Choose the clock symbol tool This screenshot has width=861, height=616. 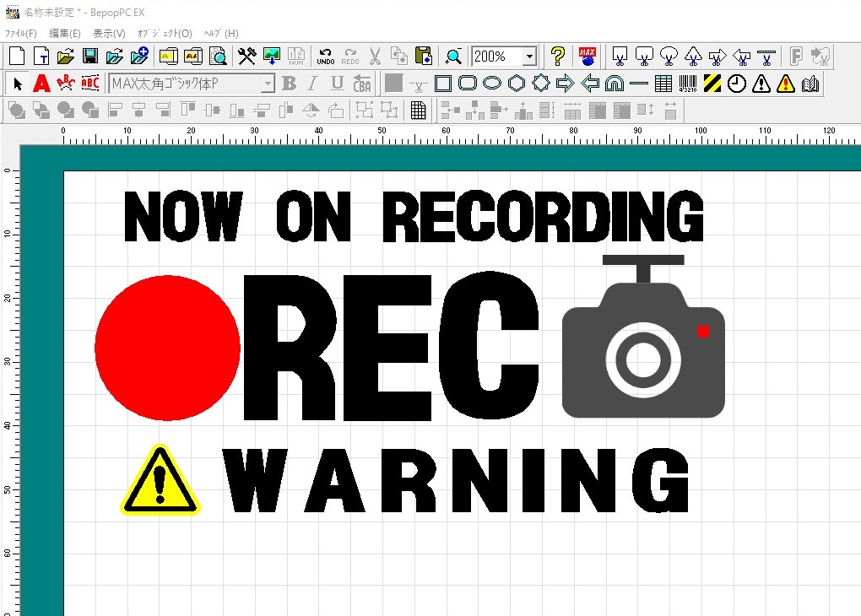[737, 83]
